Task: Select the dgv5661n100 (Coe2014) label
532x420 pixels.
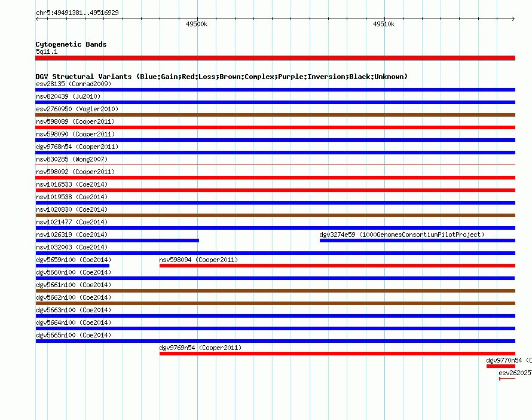Action: [74, 285]
